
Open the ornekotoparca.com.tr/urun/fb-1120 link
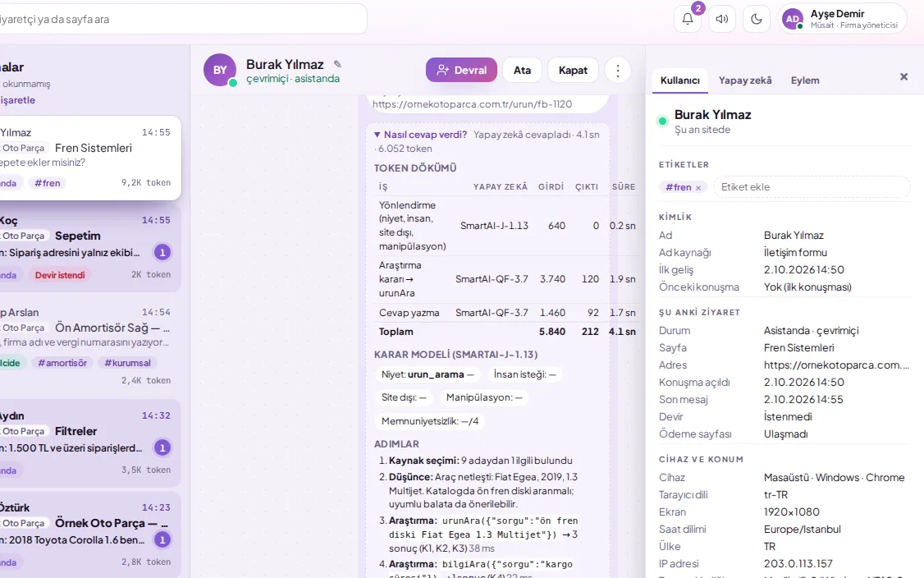(472, 103)
